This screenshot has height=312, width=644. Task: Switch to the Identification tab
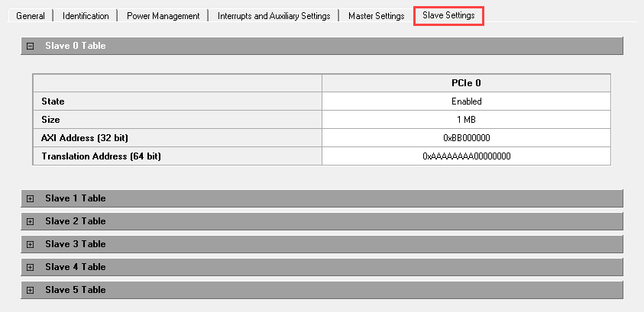coord(86,16)
